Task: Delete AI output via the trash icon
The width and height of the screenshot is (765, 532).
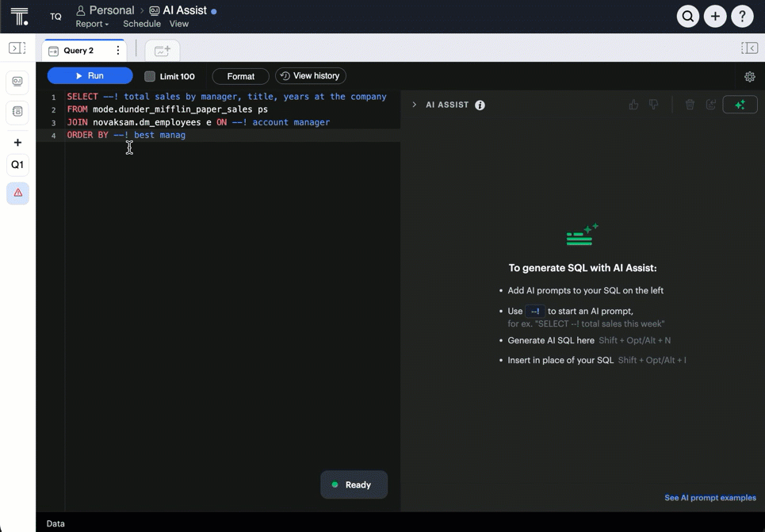Action: pyautogui.click(x=689, y=104)
